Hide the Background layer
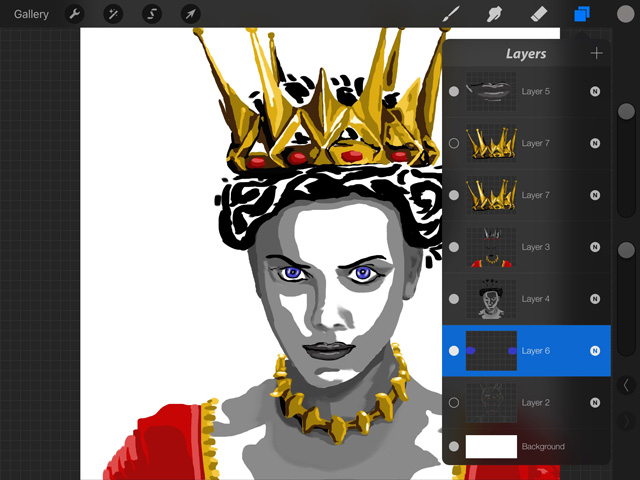This screenshot has height=480, width=640. (454, 446)
